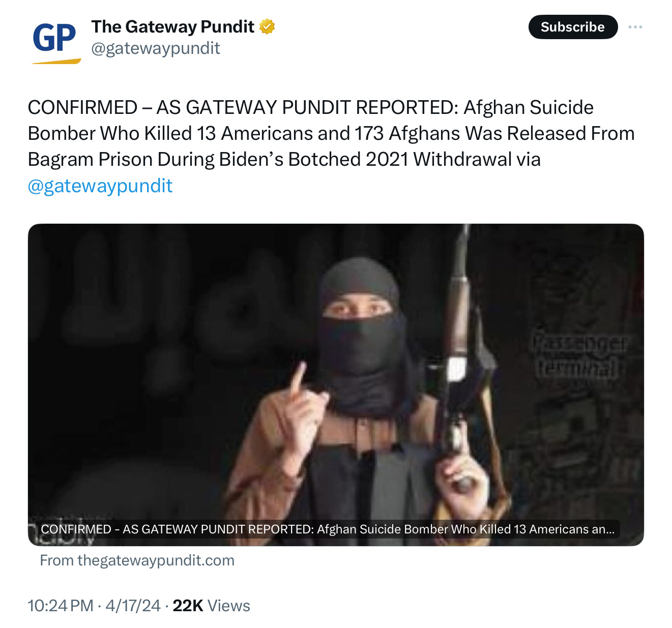Click the 'Bagram Prison' line of tweet text
Viewport: 672px width, 628px height.
(x=284, y=159)
